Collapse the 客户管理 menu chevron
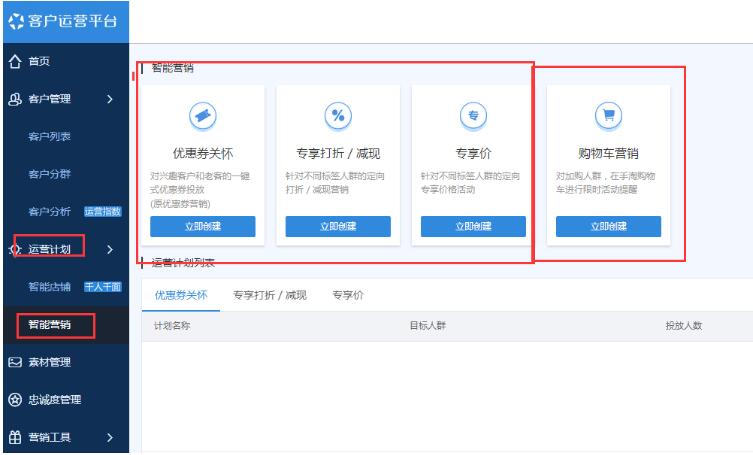The width and height of the screenshot is (753, 455). click(x=109, y=99)
